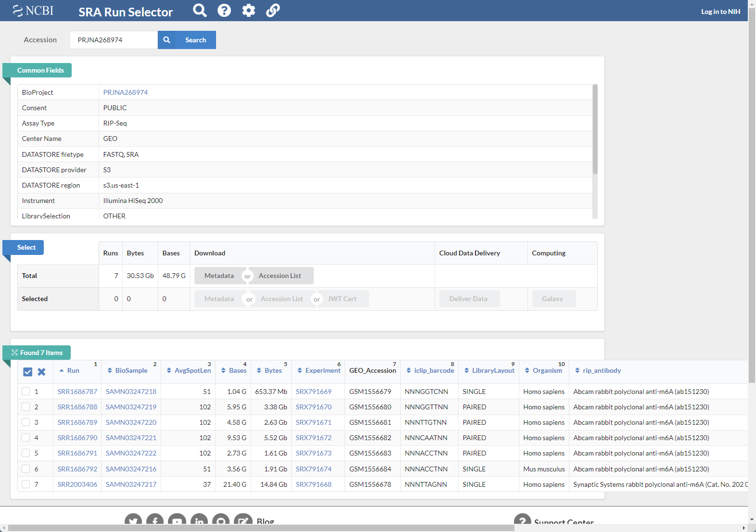Open the PRJNA268974 BioProject link

tap(126, 92)
